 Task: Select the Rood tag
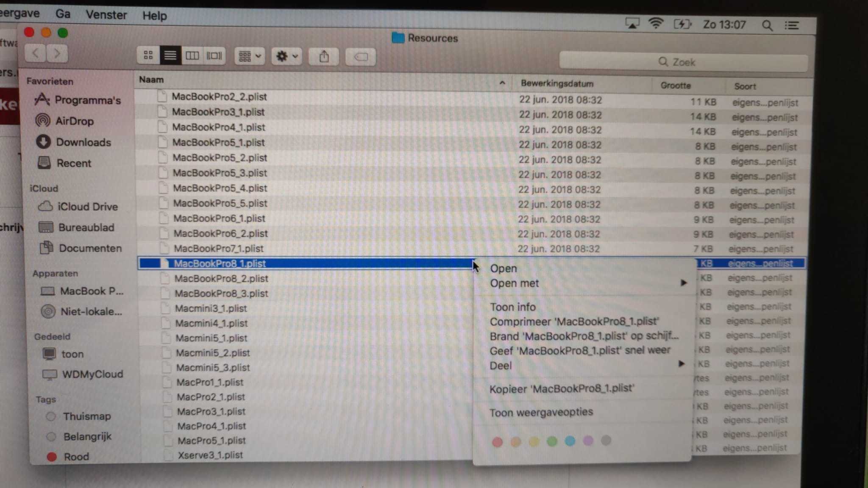(x=68, y=457)
